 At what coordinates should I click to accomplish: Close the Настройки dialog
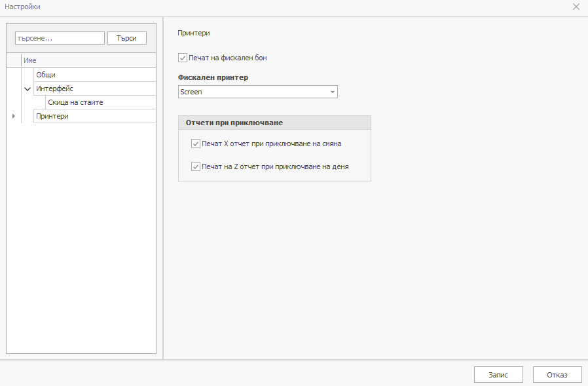pos(576,7)
